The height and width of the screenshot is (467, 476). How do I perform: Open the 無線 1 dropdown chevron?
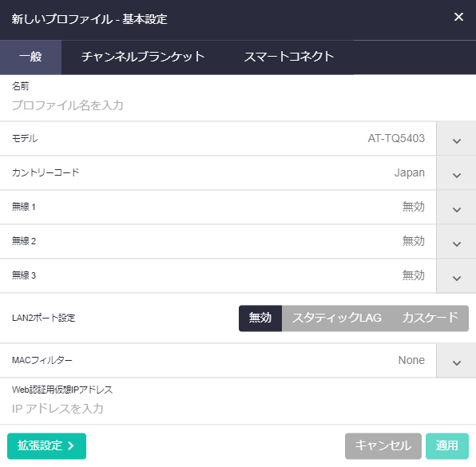[456, 208]
